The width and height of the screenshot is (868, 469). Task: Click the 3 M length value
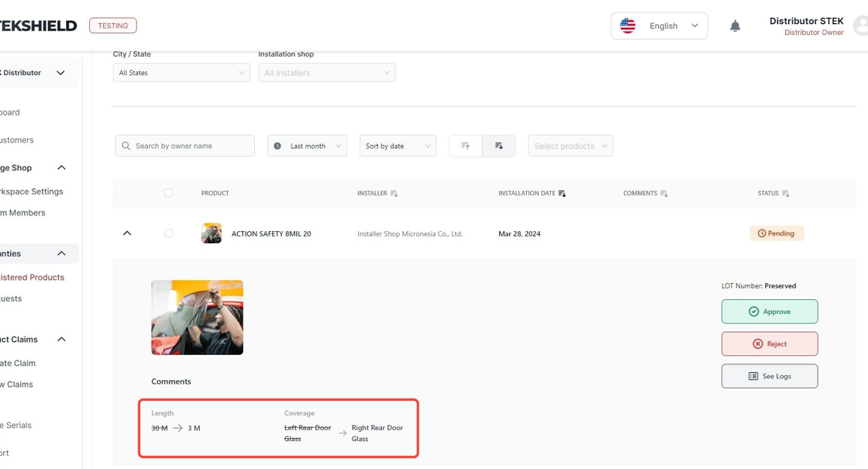pyautogui.click(x=194, y=428)
